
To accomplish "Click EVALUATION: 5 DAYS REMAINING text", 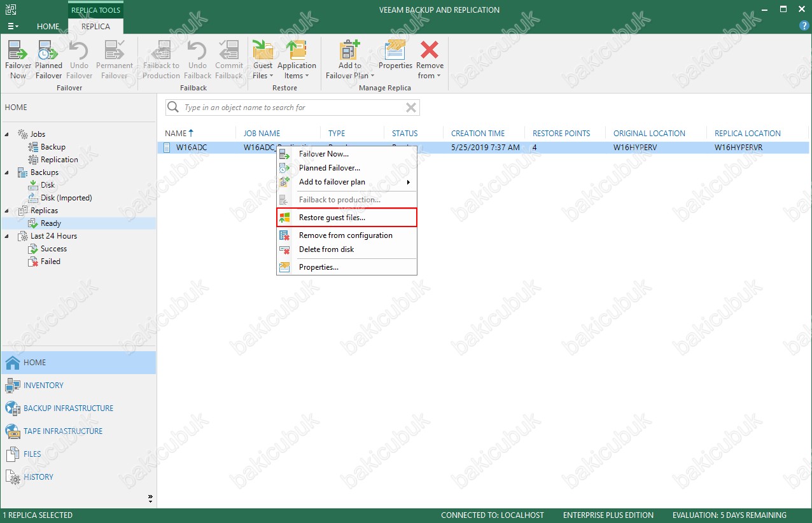I will tap(729, 515).
